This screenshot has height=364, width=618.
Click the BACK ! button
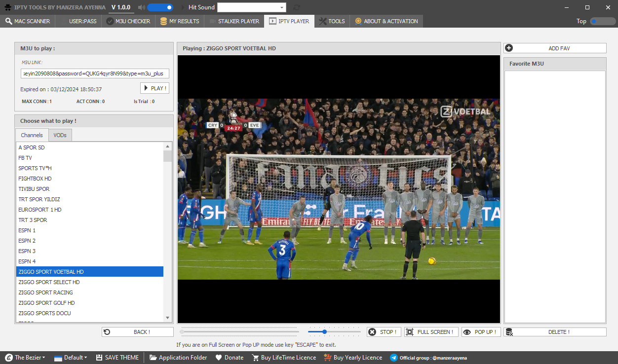click(x=138, y=332)
